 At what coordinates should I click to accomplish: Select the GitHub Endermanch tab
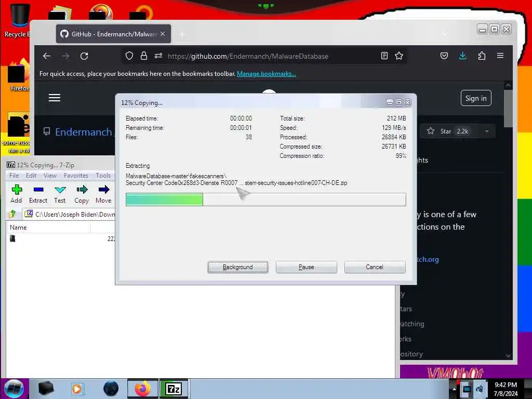click(x=113, y=34)
